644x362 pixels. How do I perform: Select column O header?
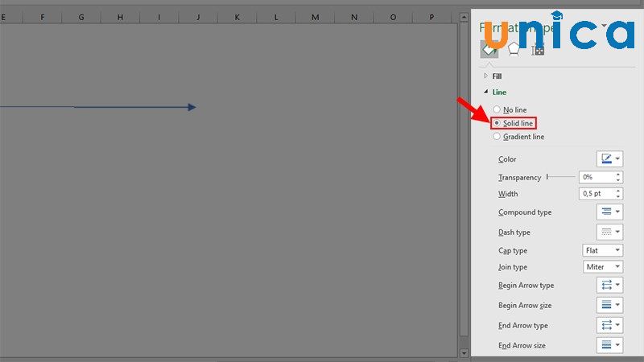pyautogui.click(x=393, y=17)
